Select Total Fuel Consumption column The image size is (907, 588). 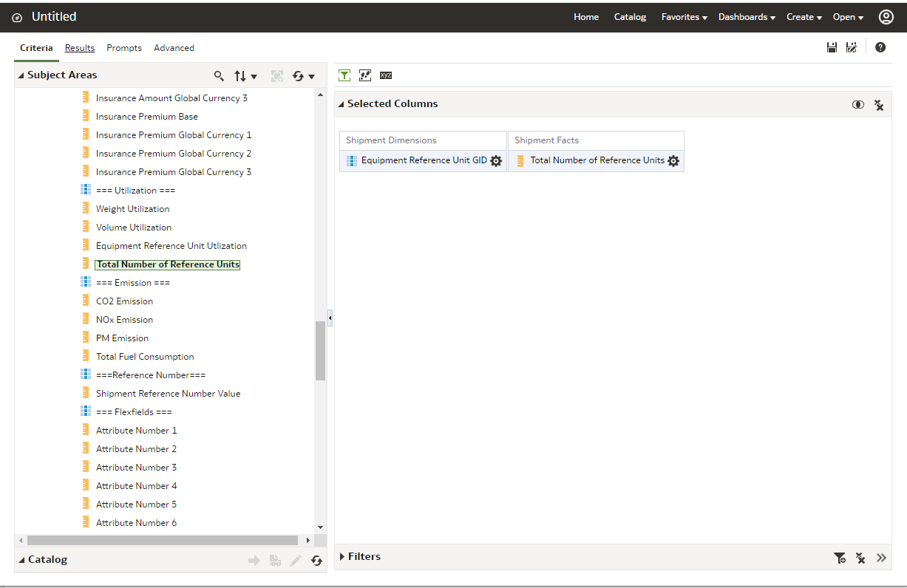(145, 357)
